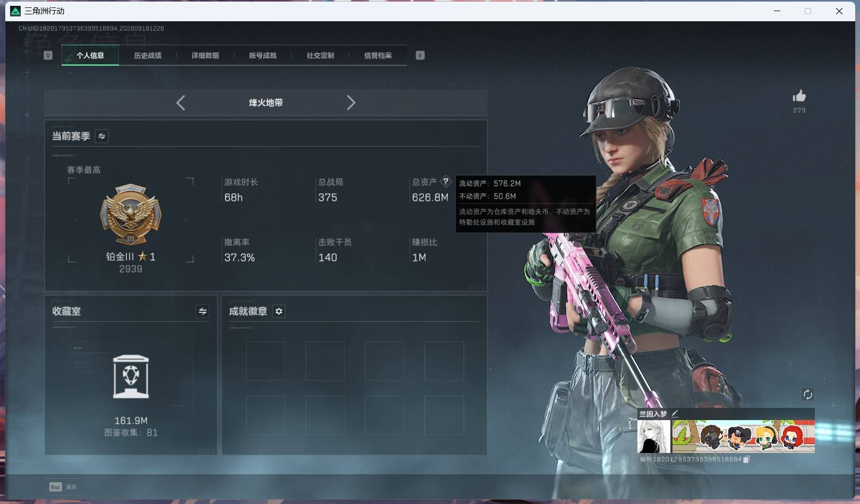Screen dimensions: 860x504
Task: Click the Esc 返回 back button
Action: coord(63,486)
